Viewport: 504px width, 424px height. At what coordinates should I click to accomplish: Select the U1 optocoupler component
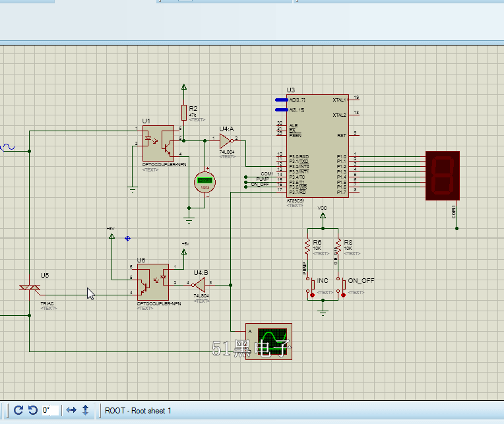click(158, 143)
